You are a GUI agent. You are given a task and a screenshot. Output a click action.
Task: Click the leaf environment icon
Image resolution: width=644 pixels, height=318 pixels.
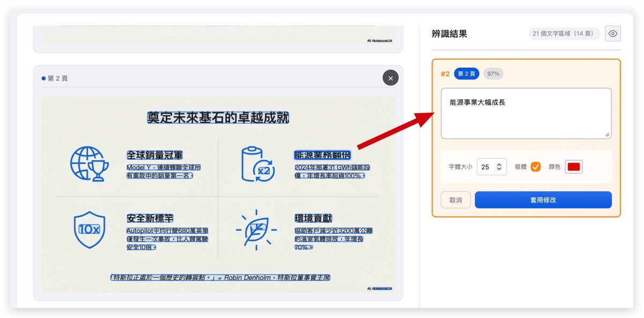coord(256,230)
